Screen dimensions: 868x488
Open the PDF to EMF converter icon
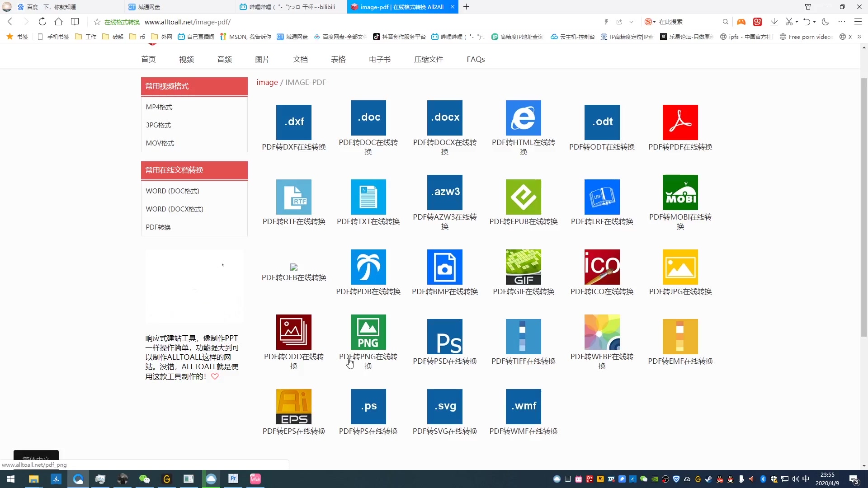point(680,336)
